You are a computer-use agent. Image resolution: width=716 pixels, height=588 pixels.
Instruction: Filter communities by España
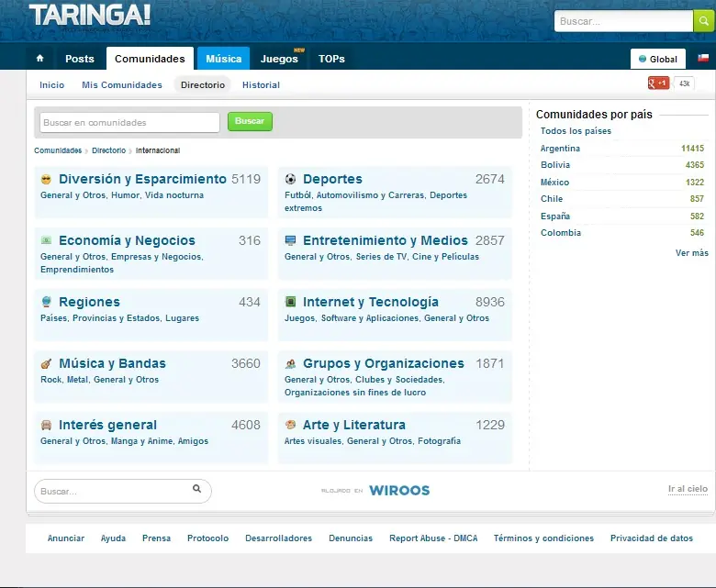click(555, 216)
